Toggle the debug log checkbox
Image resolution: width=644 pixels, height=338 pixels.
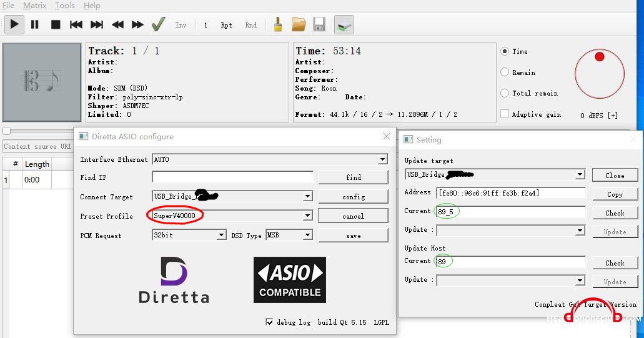point(269,322)
